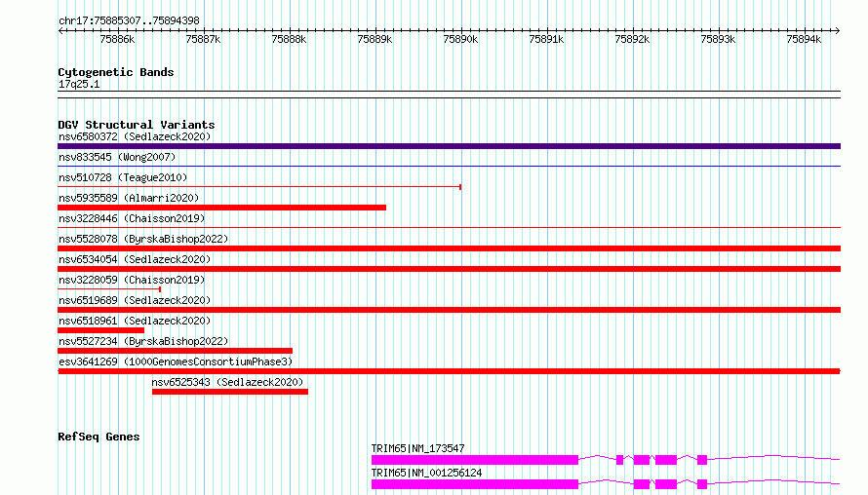Viewport: 868px width, 495px height.
Task: Open nsv5528078 (ByrskaBishop2022) label
Action: click(x=143, y=239)
